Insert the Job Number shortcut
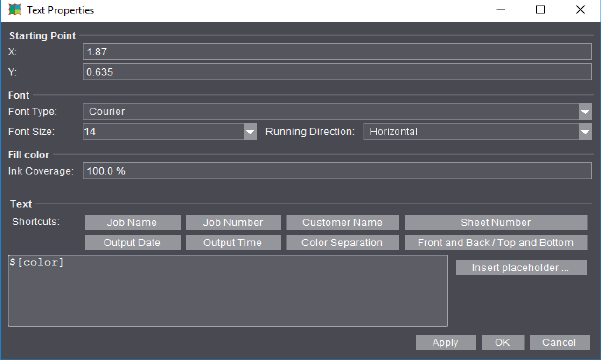 pyautogui.click(x=234, y=223)
